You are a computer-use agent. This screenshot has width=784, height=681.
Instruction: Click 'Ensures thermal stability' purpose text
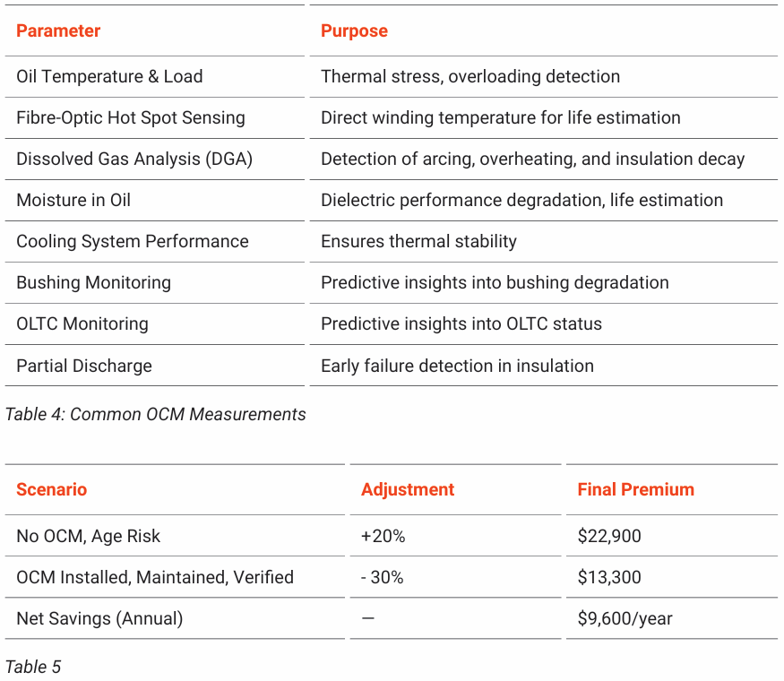point(418,242)
